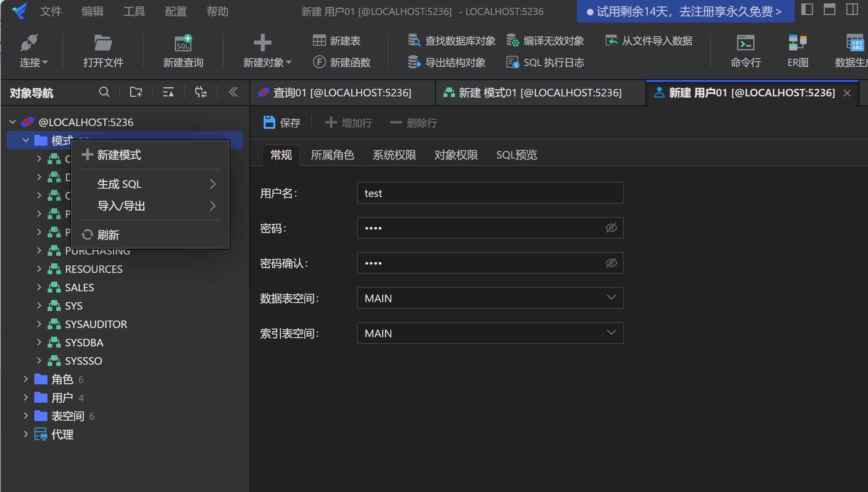Viewport: 868px width, 492px height.
Task: Open the 新建对象 plus menu
Action: (267, 51)
